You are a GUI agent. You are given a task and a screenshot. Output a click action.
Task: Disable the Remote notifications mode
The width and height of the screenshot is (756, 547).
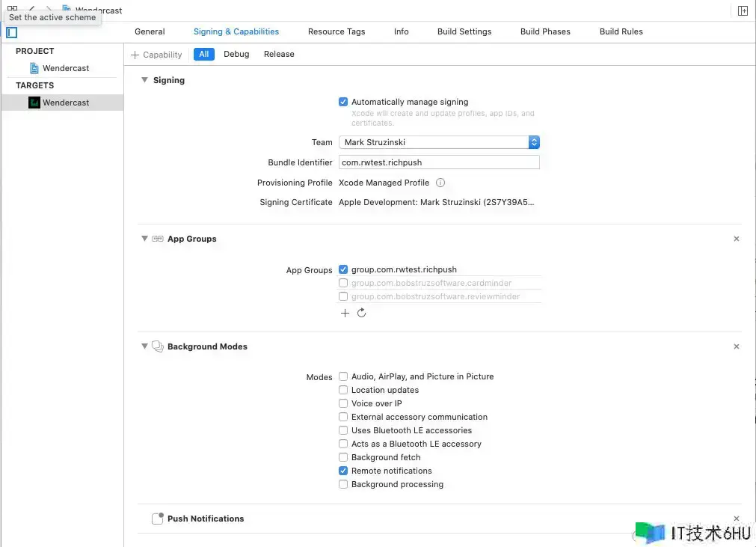coord(343,471)
